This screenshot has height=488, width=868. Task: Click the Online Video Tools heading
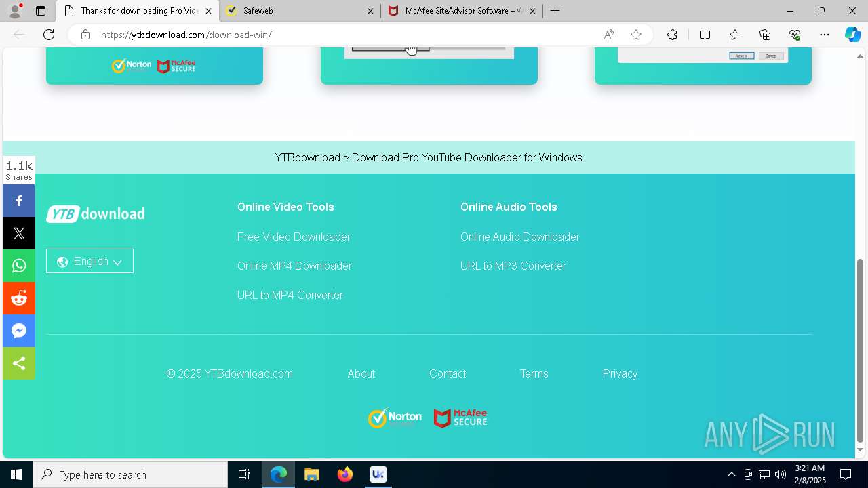(x=285, y=207)
